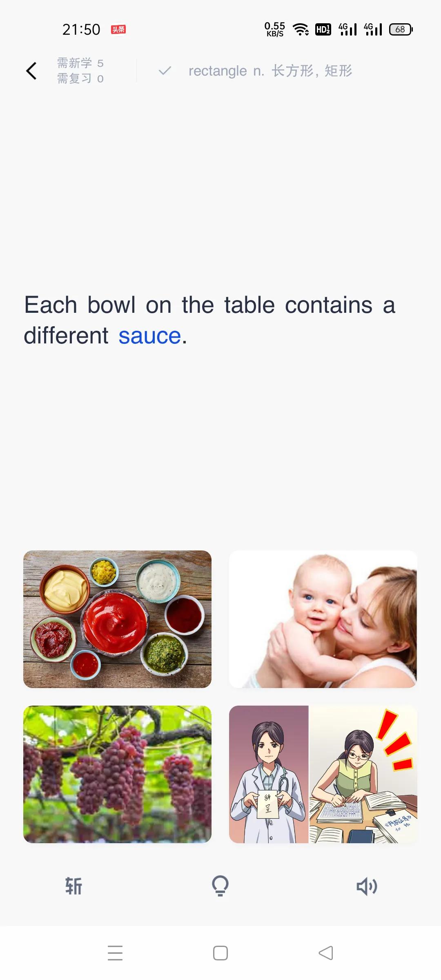The image size is (441, 980).
Task: Tap the 需新学 5 counter
Action: click(80, 63)
